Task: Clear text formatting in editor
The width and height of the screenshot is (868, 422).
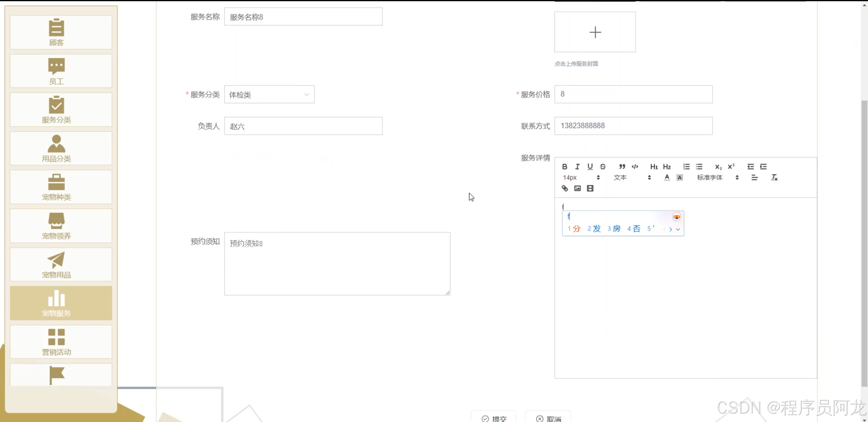Action: click(x=774, y=177)
